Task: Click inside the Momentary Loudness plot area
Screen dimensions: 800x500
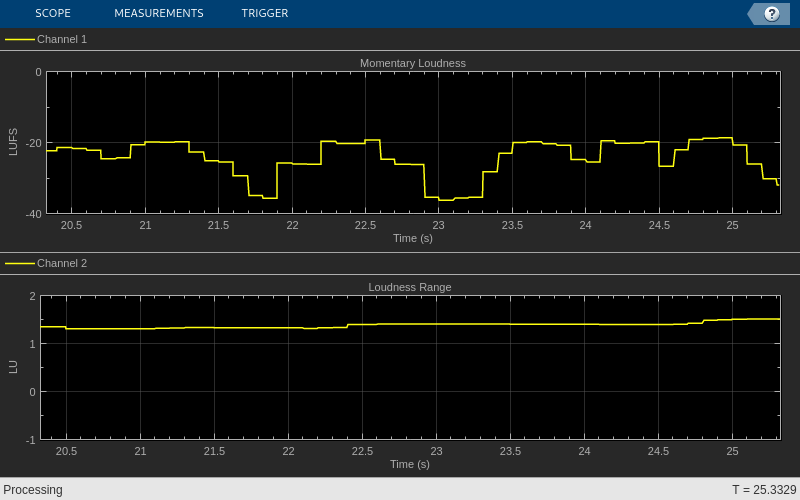Action: (413, 142)
